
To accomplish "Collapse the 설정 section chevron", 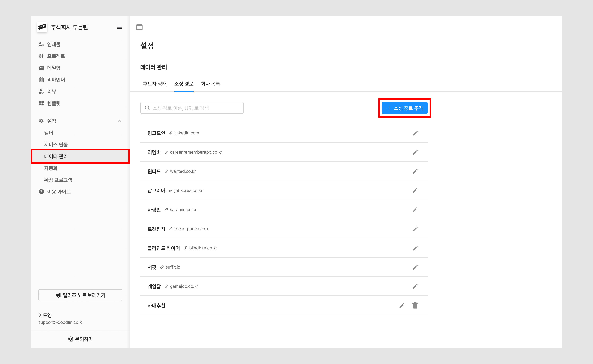I will tap(119, 121).
